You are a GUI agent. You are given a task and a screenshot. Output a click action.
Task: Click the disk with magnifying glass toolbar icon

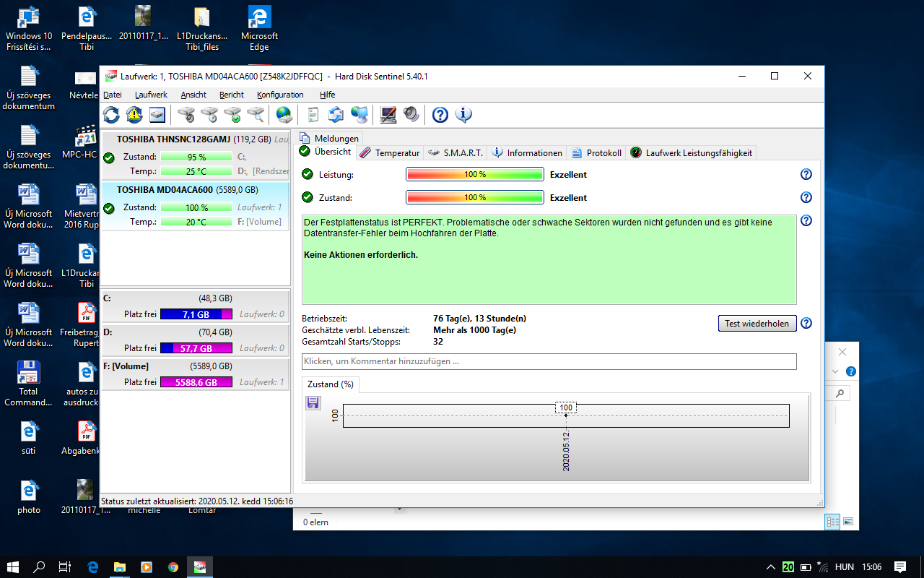click(256, 114)
